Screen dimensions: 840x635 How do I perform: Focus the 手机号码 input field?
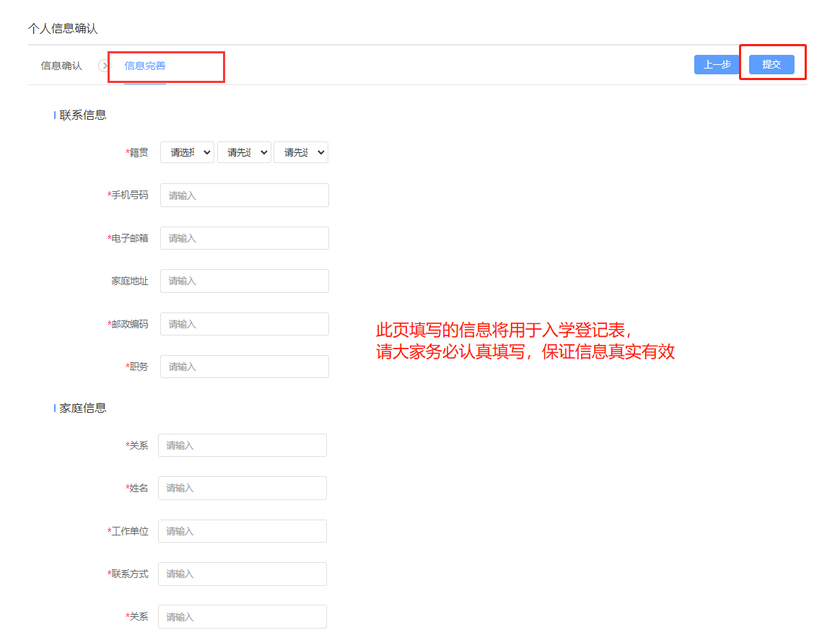[245, 195]
